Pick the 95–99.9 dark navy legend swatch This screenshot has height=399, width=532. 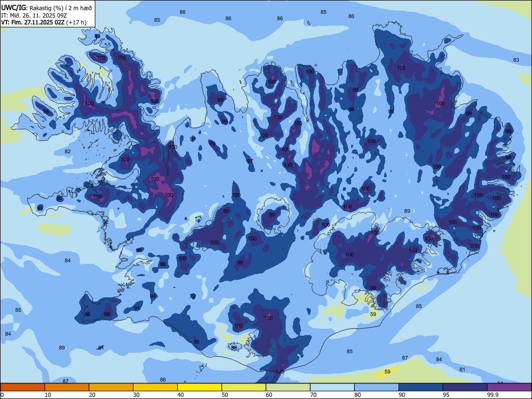click(x=465, y=387)
